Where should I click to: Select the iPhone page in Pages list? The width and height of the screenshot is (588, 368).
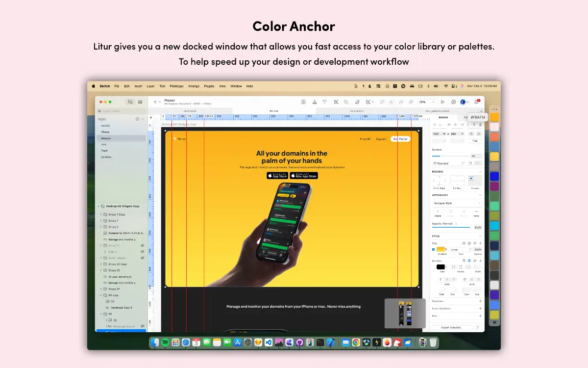(x=105, y=132)
